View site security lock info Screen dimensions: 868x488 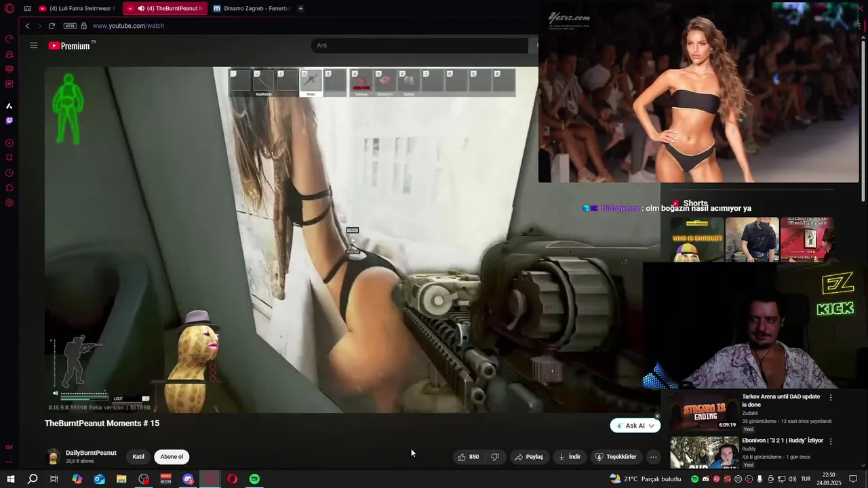pyautogui.click(x=84, y=26)
